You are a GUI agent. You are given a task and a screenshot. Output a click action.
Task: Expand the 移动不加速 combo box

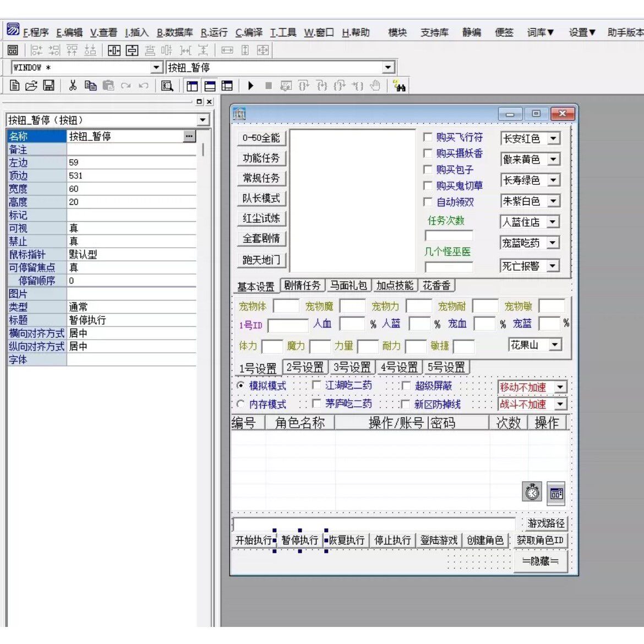(560, 388)
